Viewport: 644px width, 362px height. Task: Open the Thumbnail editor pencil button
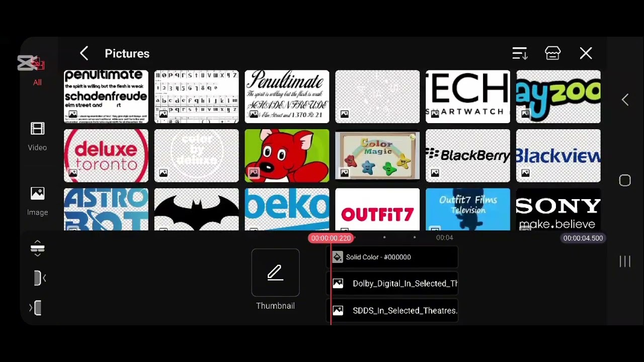coord(275,273)
